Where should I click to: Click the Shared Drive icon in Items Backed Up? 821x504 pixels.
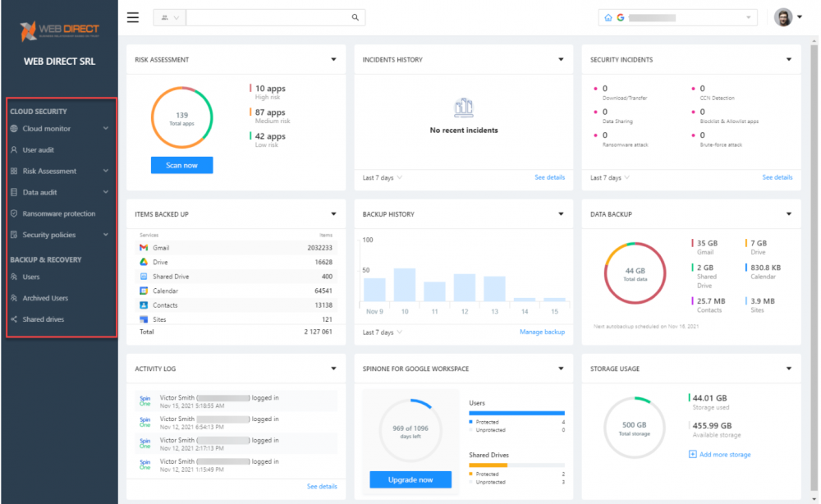click(x=144, y=277)
